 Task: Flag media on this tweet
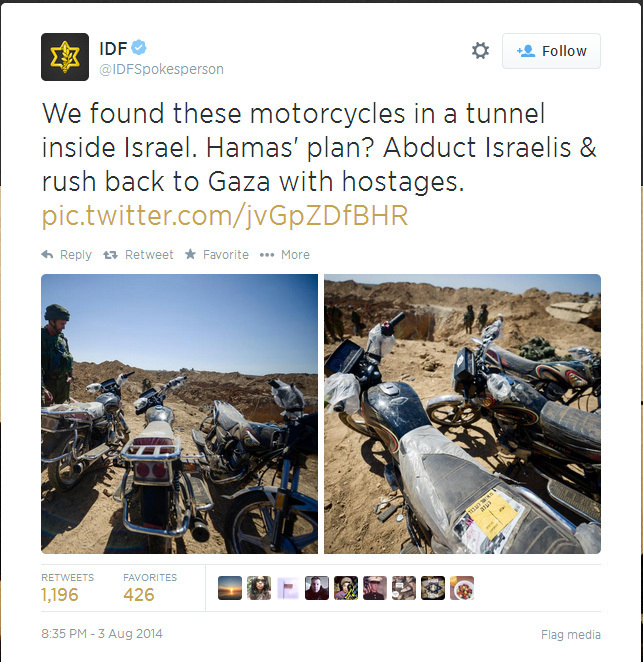pyautogui.click(x=571, y=635)
